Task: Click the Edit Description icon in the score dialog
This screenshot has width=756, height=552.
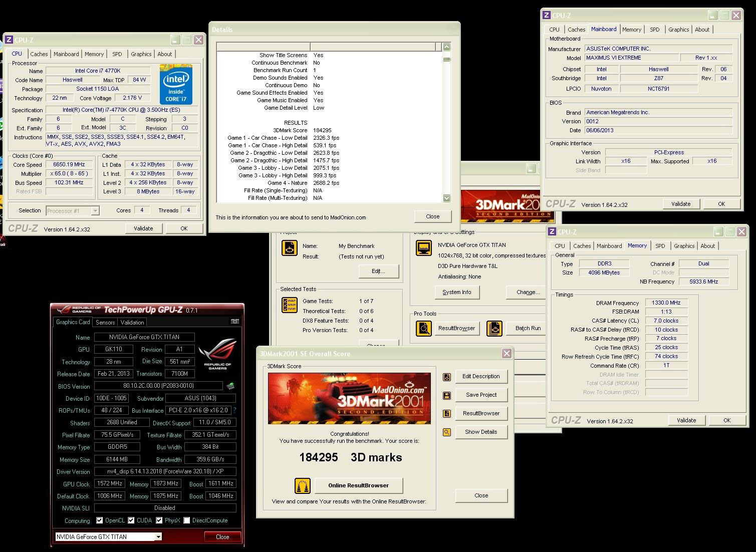Action: tap(447, 377)
